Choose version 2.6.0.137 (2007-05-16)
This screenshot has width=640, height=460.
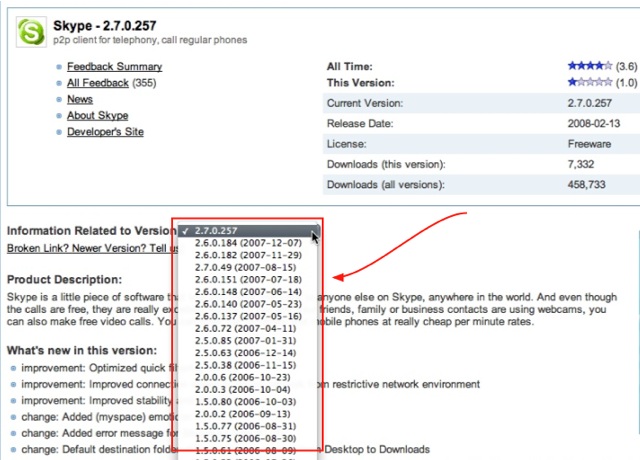tap(248, 316)
